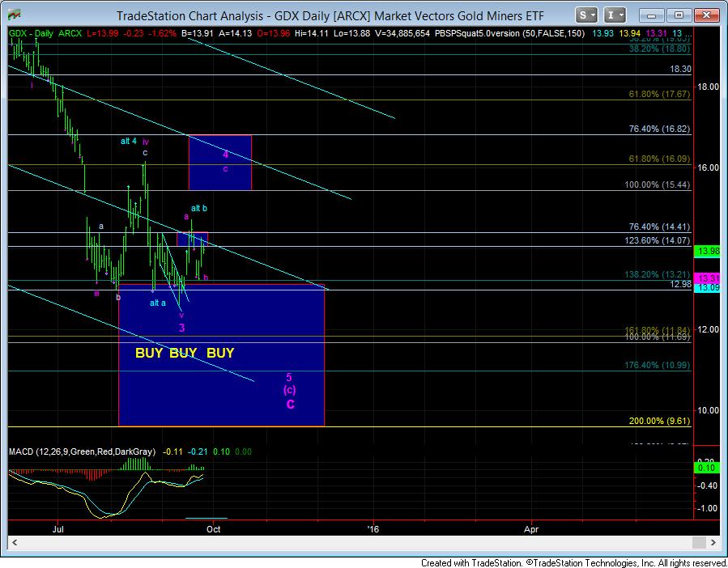Click the PBSPSquat5.0version indicator label
The width and height of the screenshot is (728, 568).
click(509, 33)
